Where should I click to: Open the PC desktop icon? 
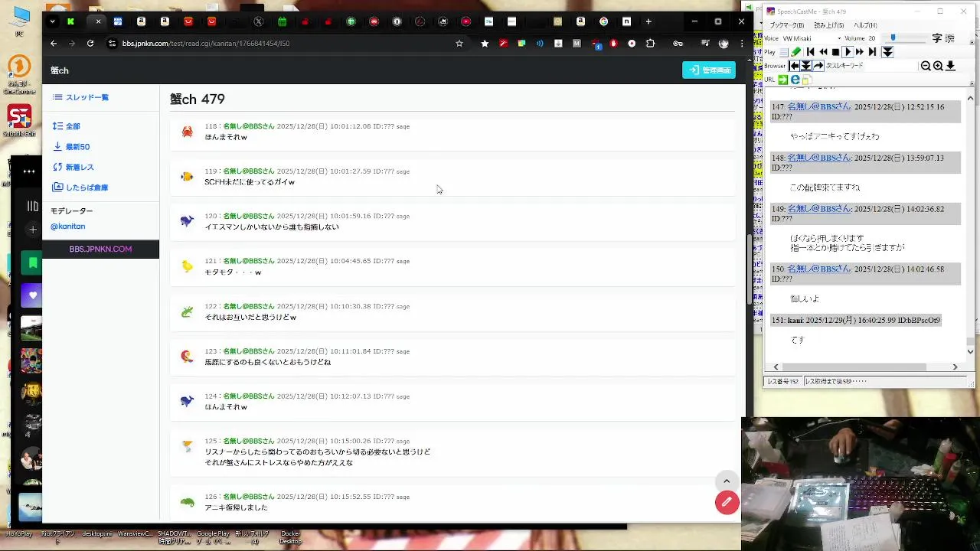pos(20,23)
